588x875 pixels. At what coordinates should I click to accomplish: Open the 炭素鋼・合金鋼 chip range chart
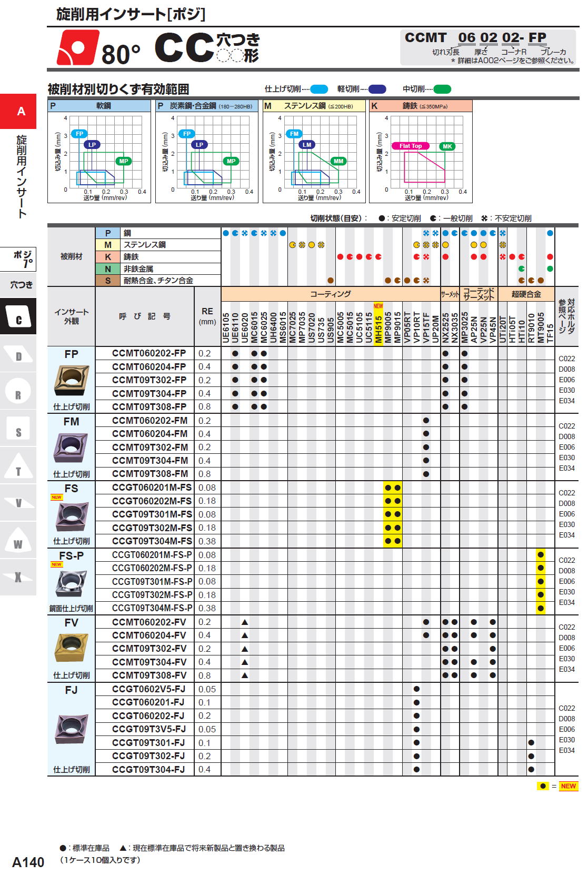(207, 151)
